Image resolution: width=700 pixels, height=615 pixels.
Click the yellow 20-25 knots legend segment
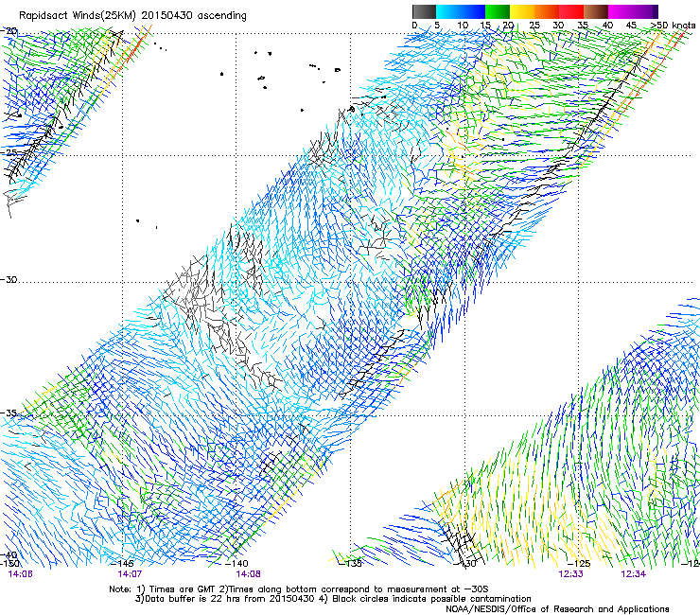coord(522,11)
